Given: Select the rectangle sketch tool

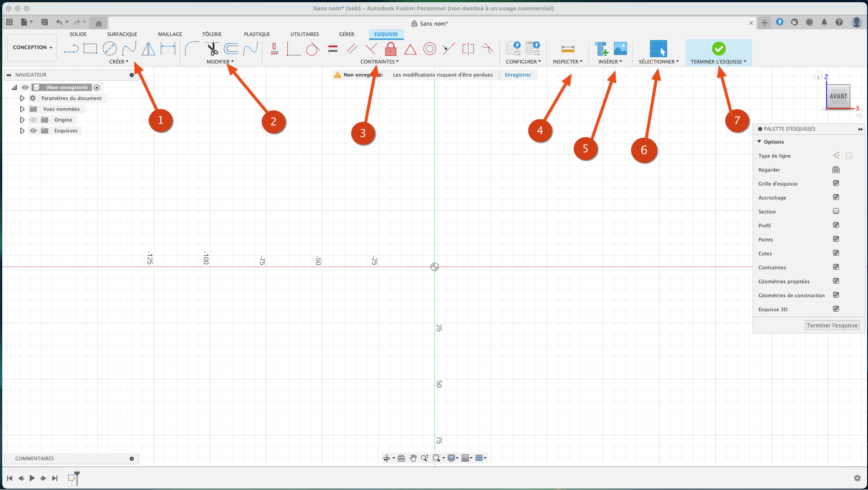Looking at the screenshot, I should pos(90,48).
